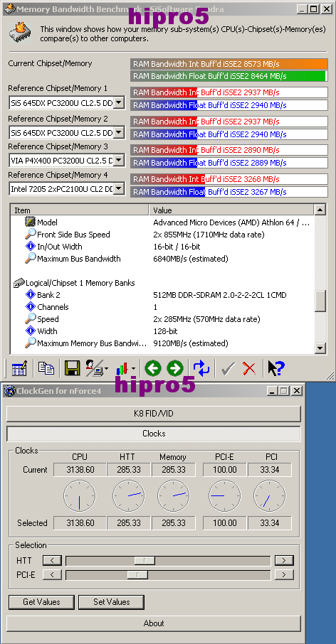
Task: Click the RAM Bandwidth Int 3268 MB/s bar
Action: click(229, 179)
